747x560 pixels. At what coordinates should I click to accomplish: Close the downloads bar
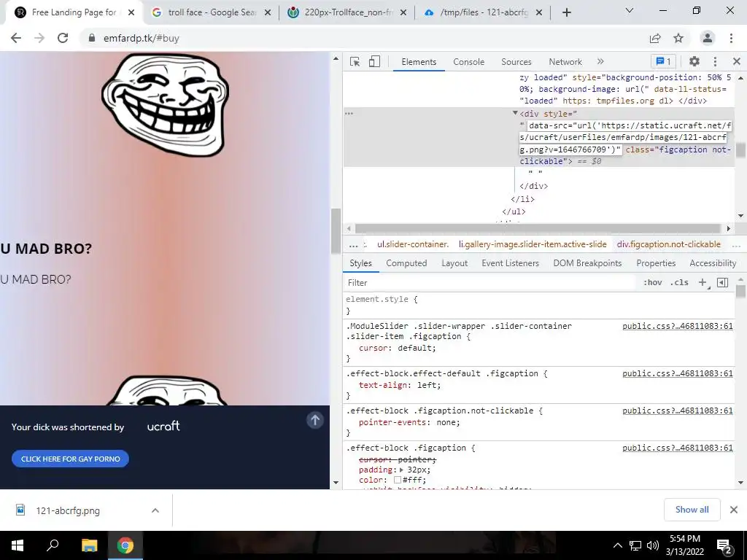click(x=734, y=510)
